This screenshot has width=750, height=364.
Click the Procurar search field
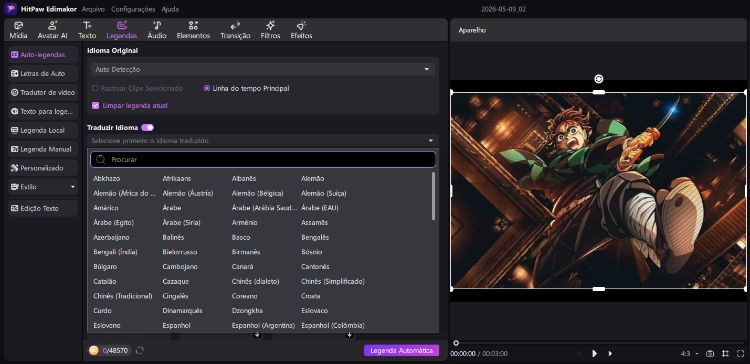263,160
